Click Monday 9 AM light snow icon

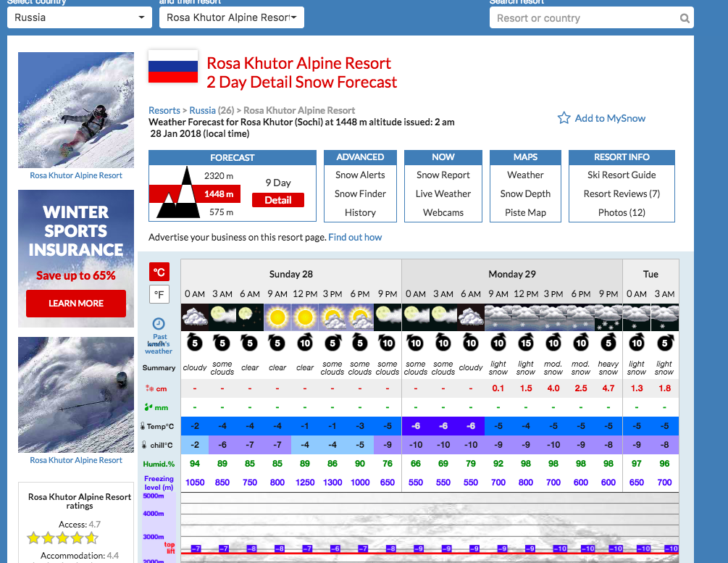coord(498,317)
